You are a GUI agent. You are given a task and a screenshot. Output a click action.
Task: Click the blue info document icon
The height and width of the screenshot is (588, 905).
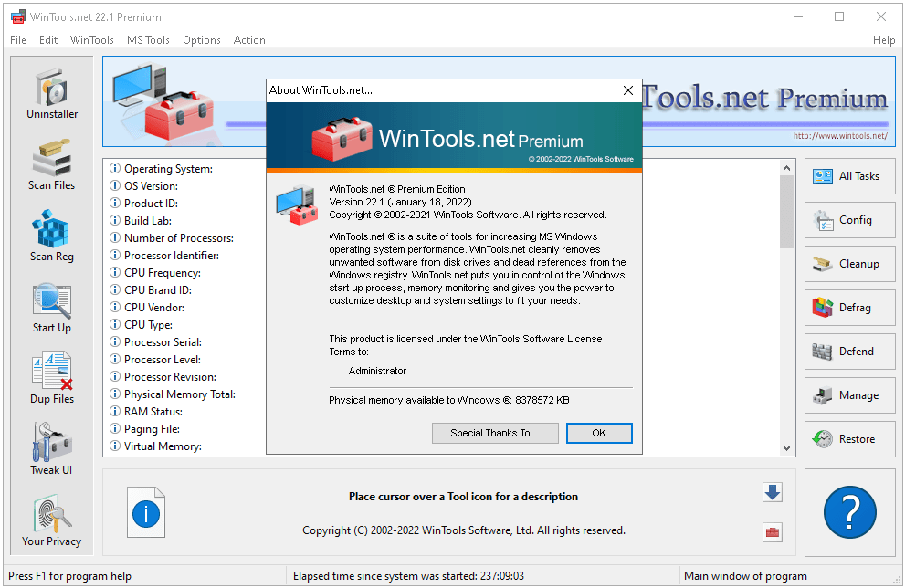click(146, 512)
